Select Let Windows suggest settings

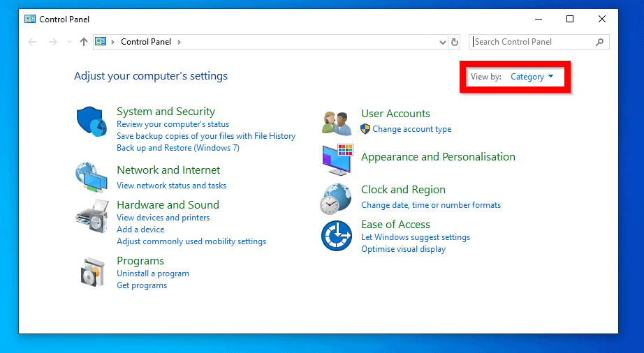click(x=416, y=237)
